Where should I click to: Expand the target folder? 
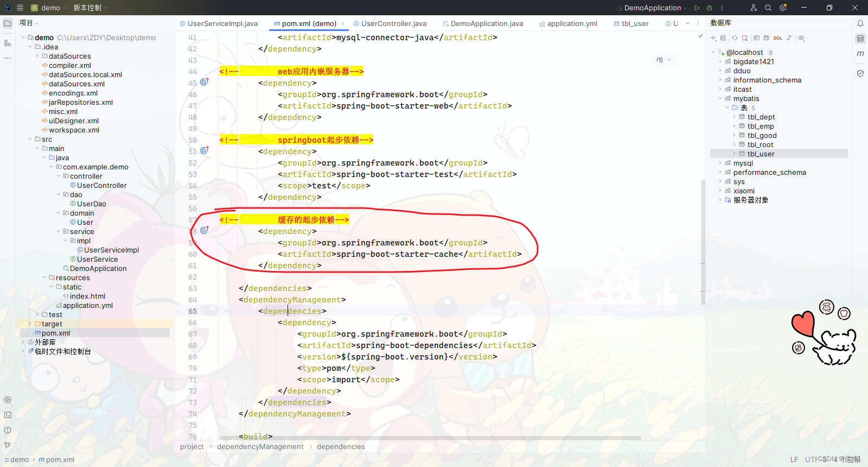tap(30, 324)
